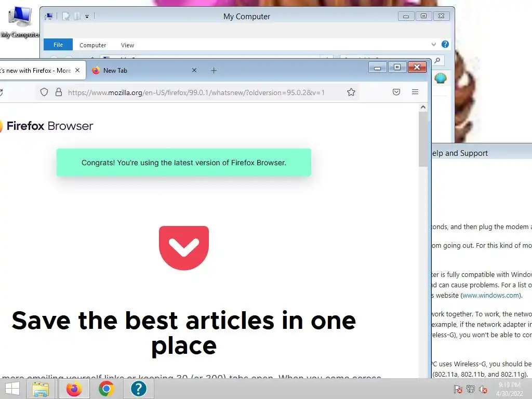Screen dimensions: 532x399
Task: Maximize the Firefox window
Action: point(397,67)
